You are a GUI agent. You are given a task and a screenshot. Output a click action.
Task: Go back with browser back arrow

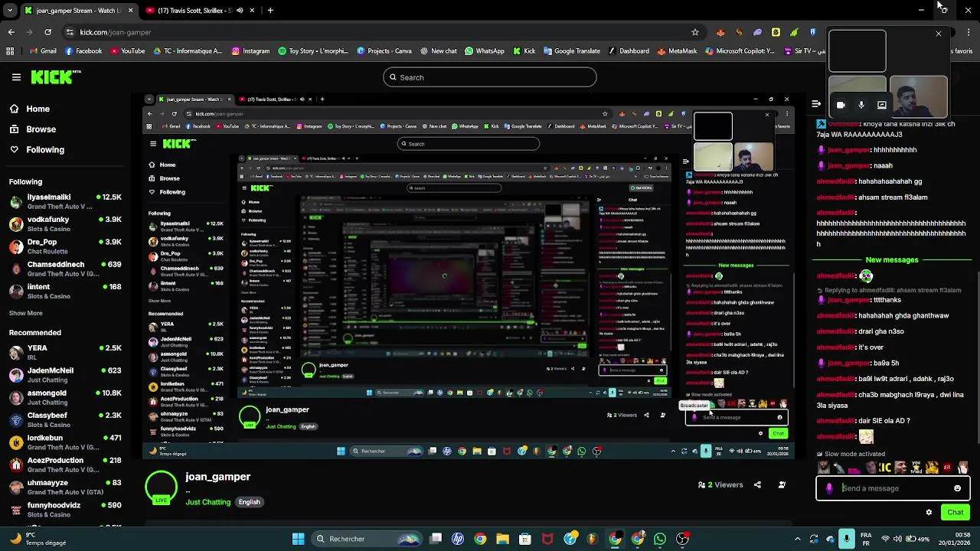click(x=11, y=32)
